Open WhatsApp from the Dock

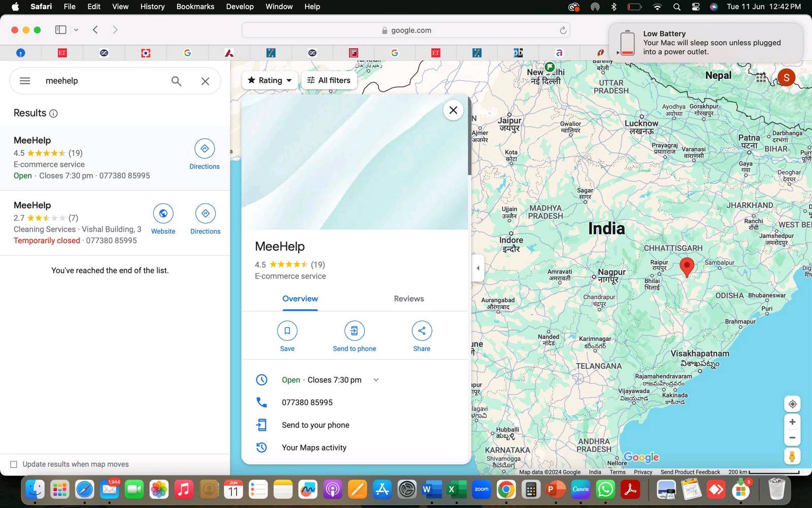tap(605, 490)
